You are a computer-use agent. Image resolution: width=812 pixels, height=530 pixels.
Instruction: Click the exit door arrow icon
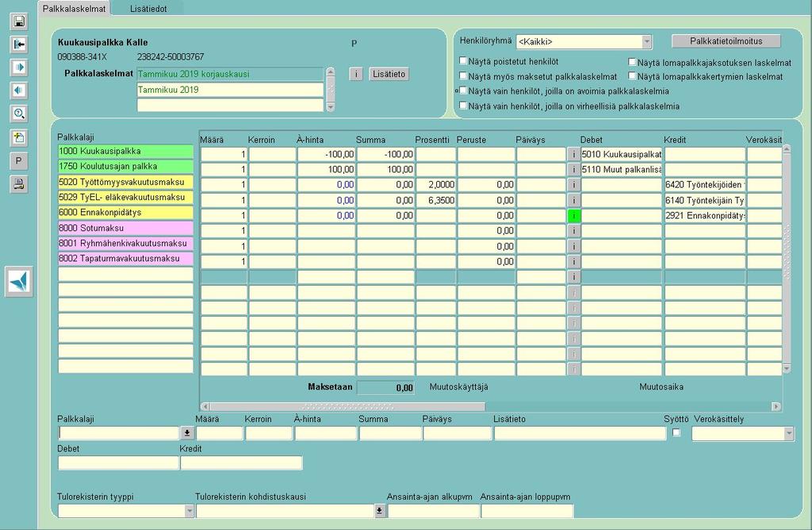pos(19,44)
